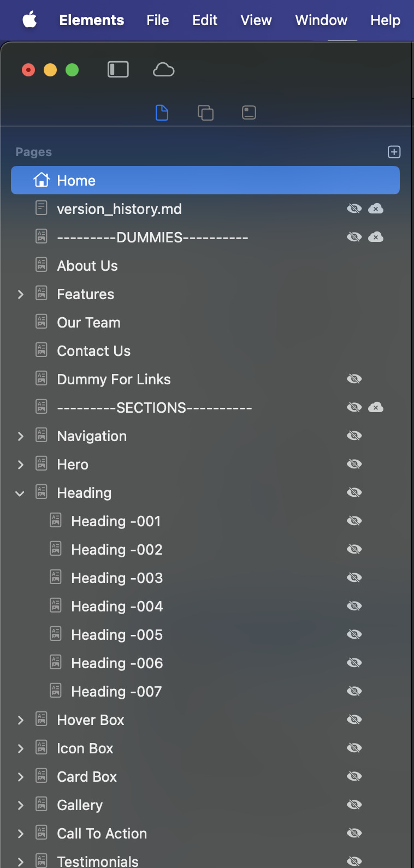The image size is (414, 868).
Task: Add a new page with plus icon
Action: pyautogui.click(x=394, y=152)
